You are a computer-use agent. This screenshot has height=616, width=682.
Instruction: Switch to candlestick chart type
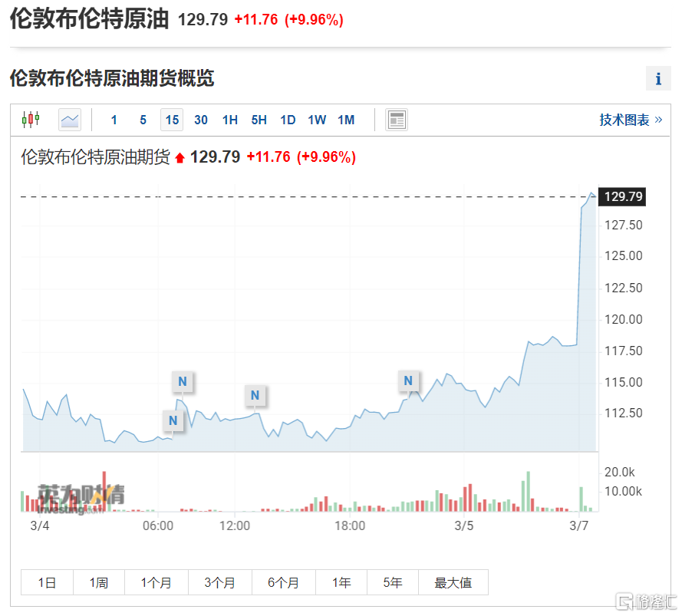click(31, 119)
